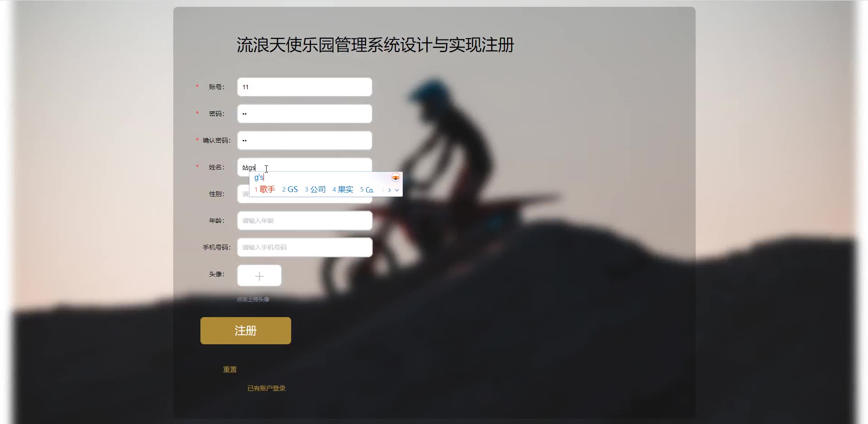
Task: Focus the 账号 account input field
Action: (305, 87)
